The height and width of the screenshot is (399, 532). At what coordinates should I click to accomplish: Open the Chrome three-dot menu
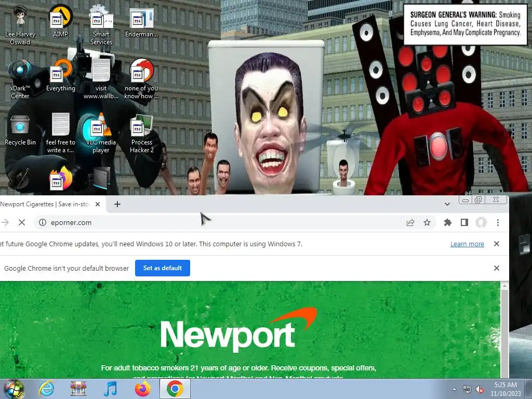(x=498, y=222)
